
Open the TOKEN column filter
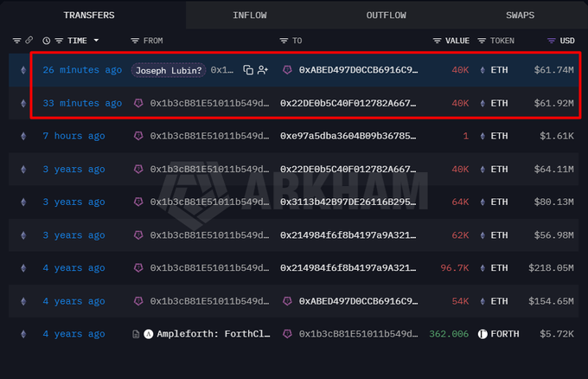point(482,41)
